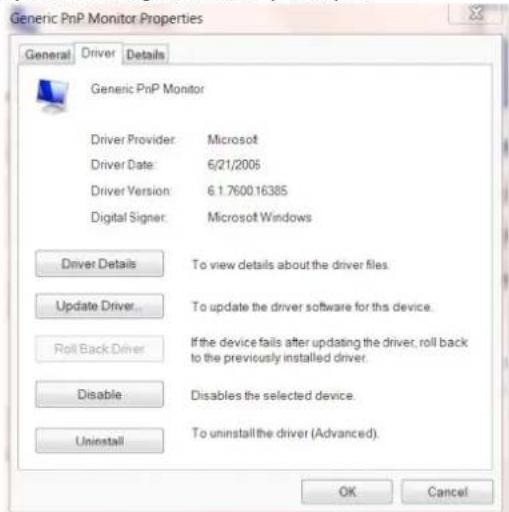Click the Driver Version number
Screen dimensions: 509x512
click(247, 191)
